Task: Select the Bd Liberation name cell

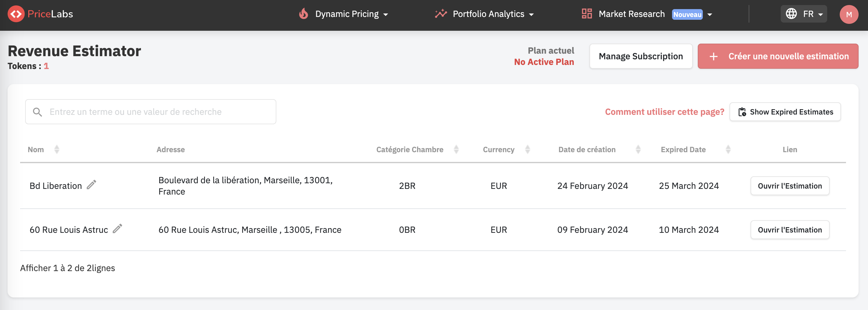Action: [x=56, y=186]
